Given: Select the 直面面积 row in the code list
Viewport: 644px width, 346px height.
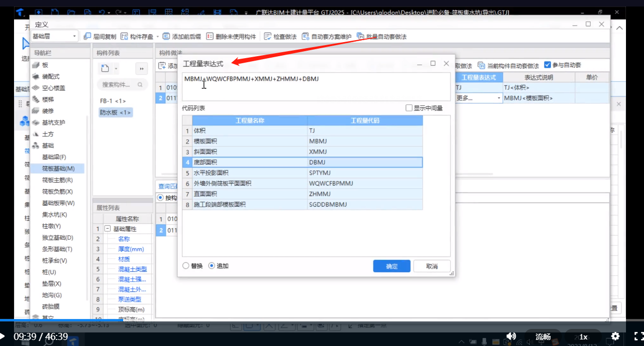Looking at the screenshot, I should click(302, 194).
